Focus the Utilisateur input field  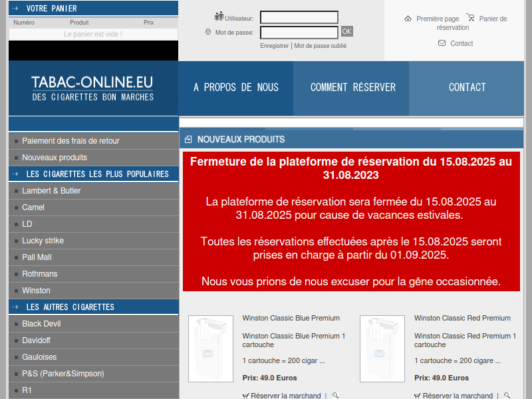[x=299, y=17]
